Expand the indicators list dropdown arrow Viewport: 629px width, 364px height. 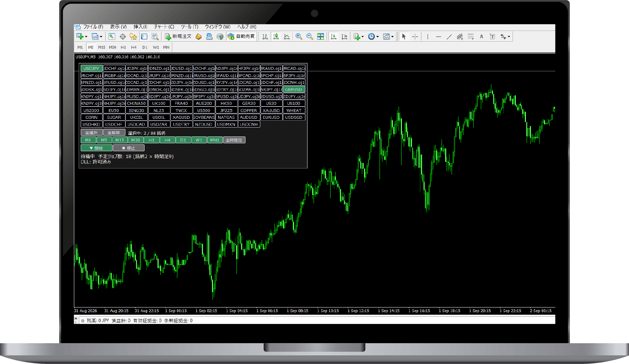[x=363, y=37]
